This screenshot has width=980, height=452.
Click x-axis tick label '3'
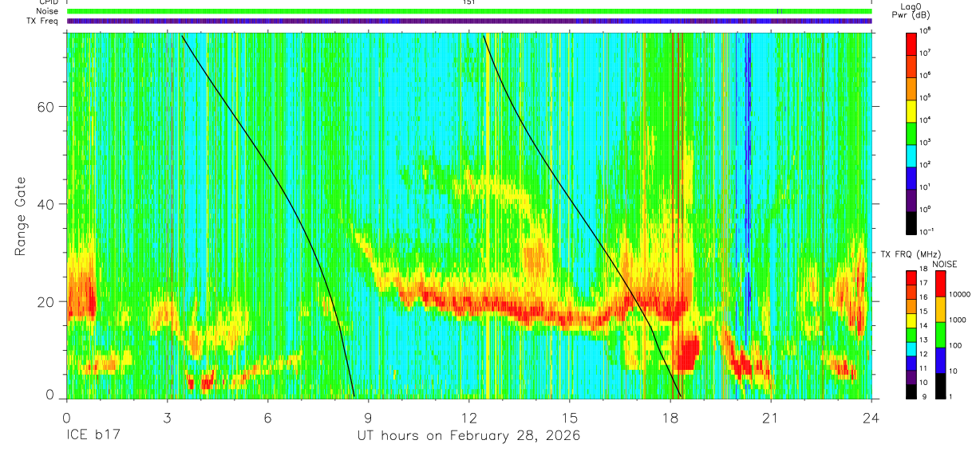pos(168,417)
